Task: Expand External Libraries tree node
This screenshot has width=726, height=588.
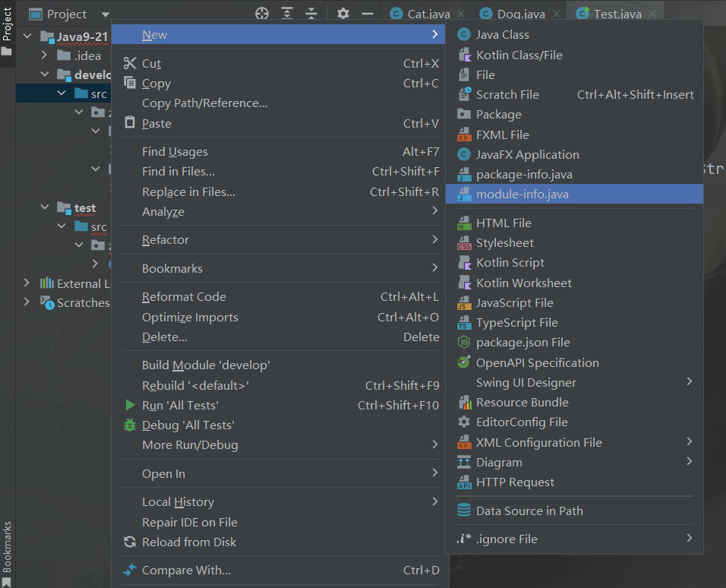Action: (x=27, y=283)
